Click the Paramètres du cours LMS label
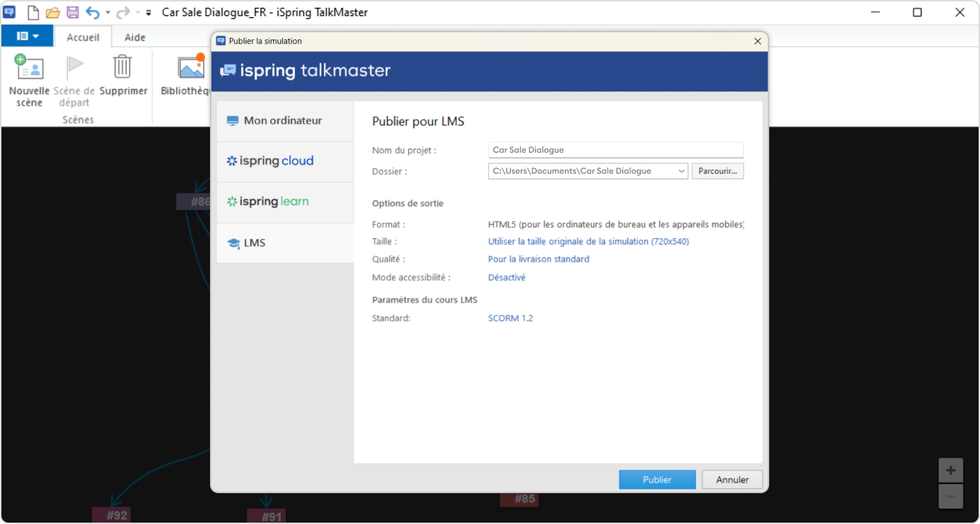The height and width of the screenshot is (524, 980). click(425, 300)
